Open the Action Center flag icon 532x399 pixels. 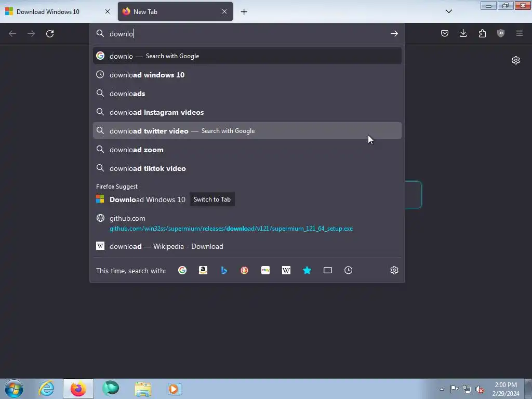point(454,389)
